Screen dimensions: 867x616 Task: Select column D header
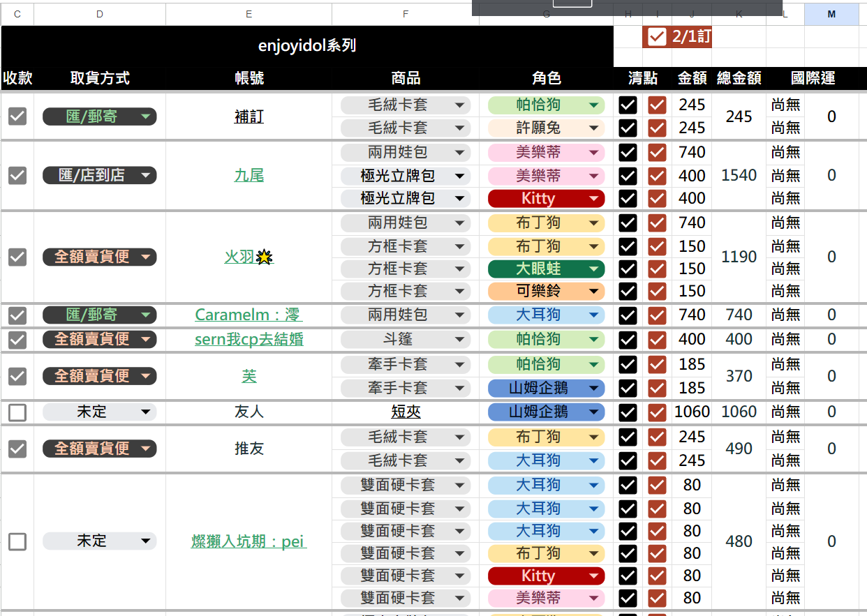pyautogui.click(x=100, y=14)
